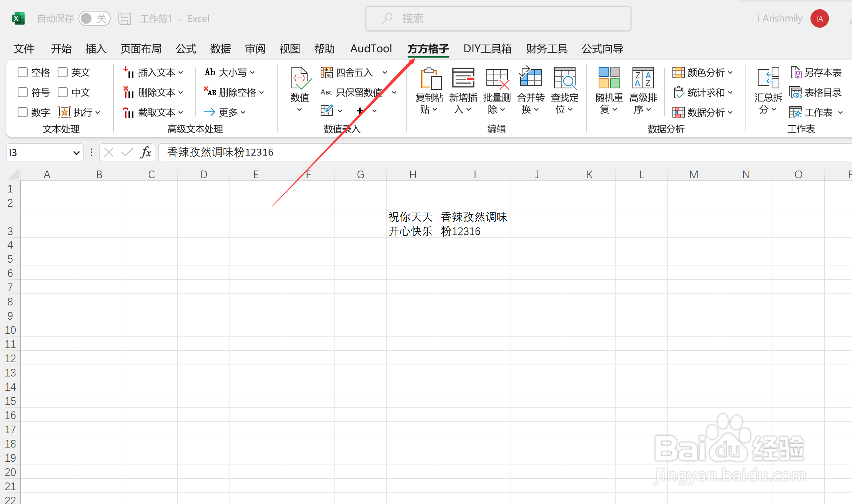Click formula bar options dots
This screenshot has height=504, width=852.
pyautogui.click(x=91, y=153)
